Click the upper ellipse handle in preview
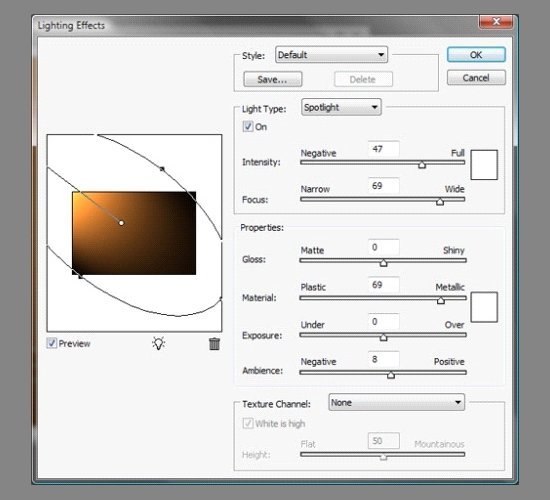Image resolution: width=550 pixels, height=500 pixels. click(x=162, y=169)
